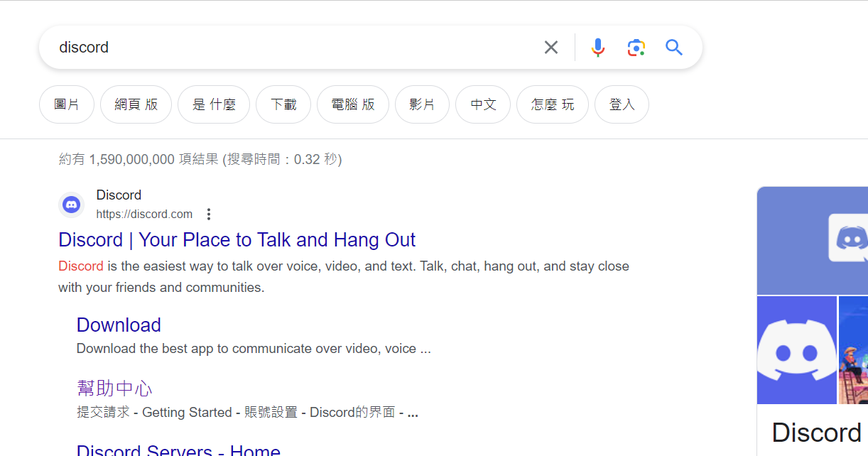868x456 pixels.
Task: Clear the search box with the X icon
Action: tap(551, 48)
